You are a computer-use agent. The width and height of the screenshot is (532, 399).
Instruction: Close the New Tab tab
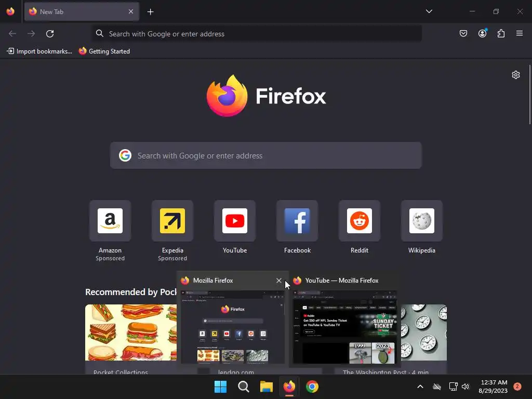[x=131, y=11]
